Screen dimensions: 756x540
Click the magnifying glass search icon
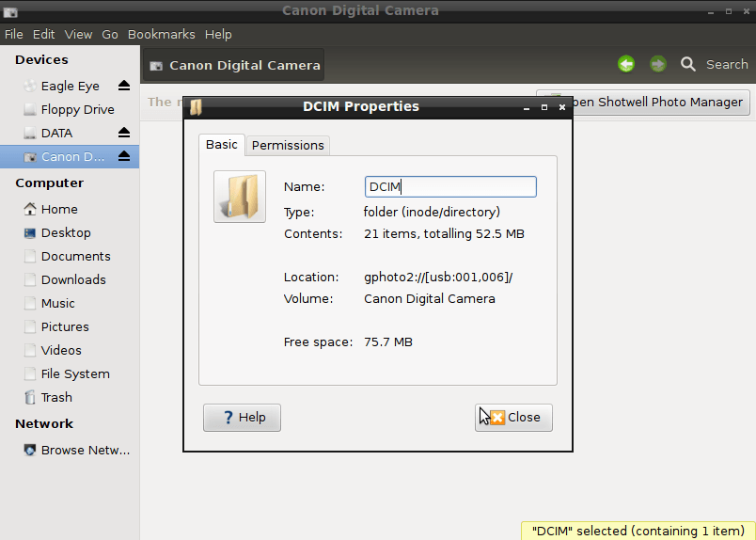click(688, 64)
